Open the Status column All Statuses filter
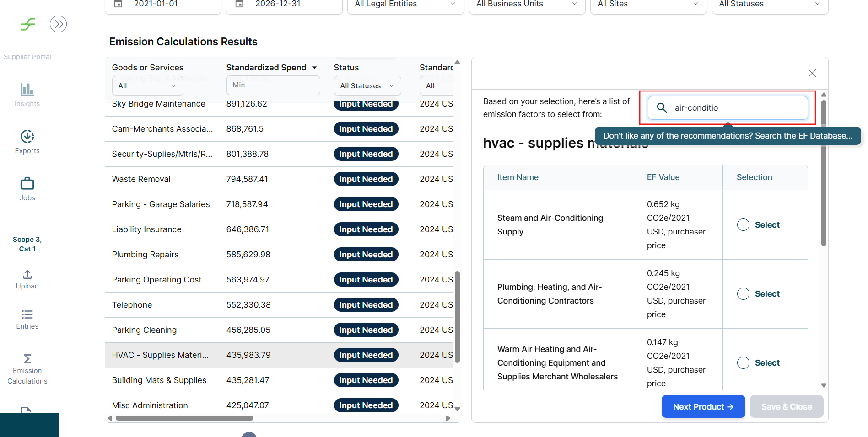Screen dimensions: 868x437 [367, 86]
